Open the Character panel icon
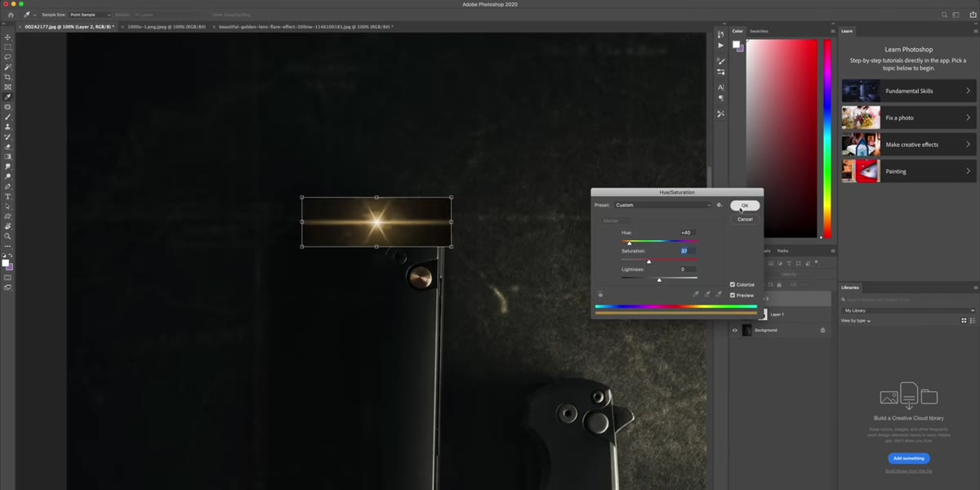 pyautogui.click(x=720, y=87)
